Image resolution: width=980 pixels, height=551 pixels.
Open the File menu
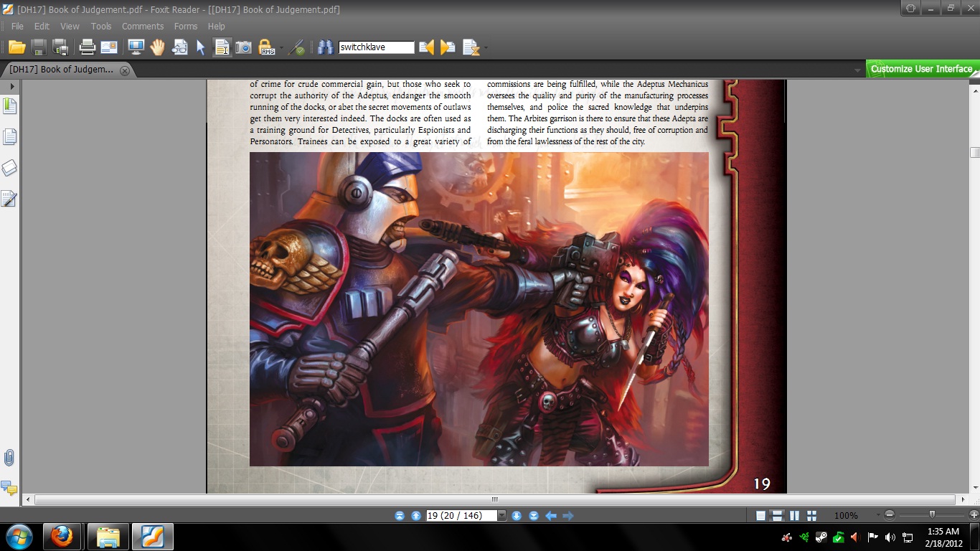click(x=17, y=27)
